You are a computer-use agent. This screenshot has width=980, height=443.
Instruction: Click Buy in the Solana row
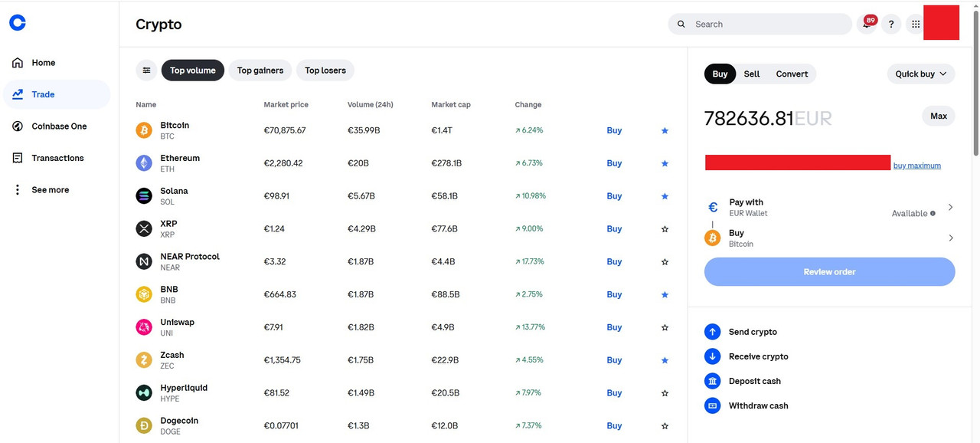click(x=614, y=196)
